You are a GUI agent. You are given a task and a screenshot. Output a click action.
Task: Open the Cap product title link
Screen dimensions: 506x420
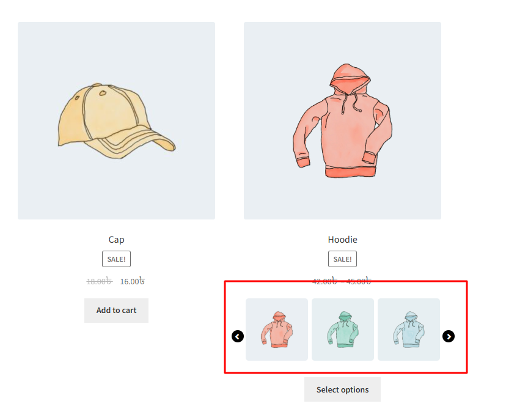click(116, 240)
